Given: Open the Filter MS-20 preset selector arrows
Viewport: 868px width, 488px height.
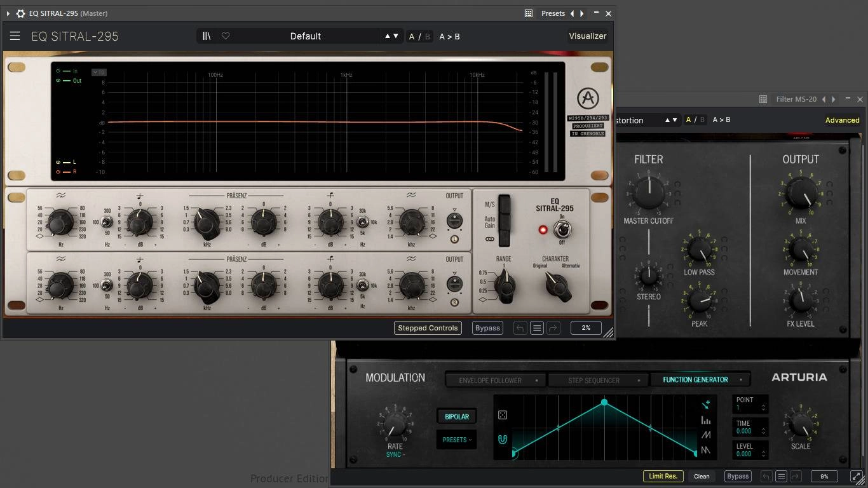Looking at the screenshot, I should tap(671, 120).
